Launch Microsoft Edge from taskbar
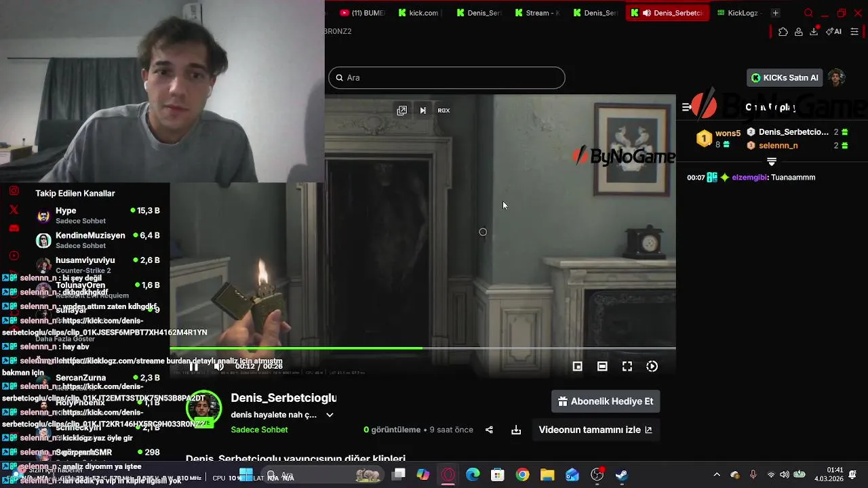Screen dimensions: 868x488 pos(473,475)
